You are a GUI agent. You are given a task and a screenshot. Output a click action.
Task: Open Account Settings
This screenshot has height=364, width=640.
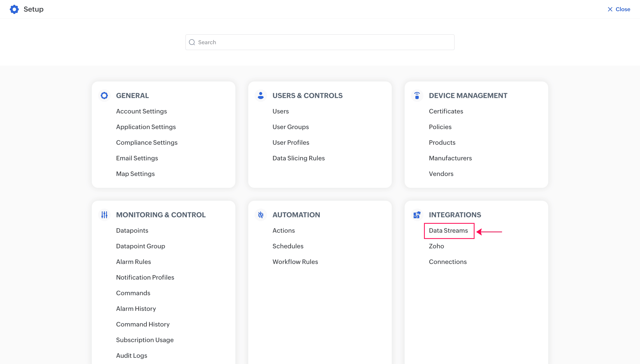click(141, 111)
